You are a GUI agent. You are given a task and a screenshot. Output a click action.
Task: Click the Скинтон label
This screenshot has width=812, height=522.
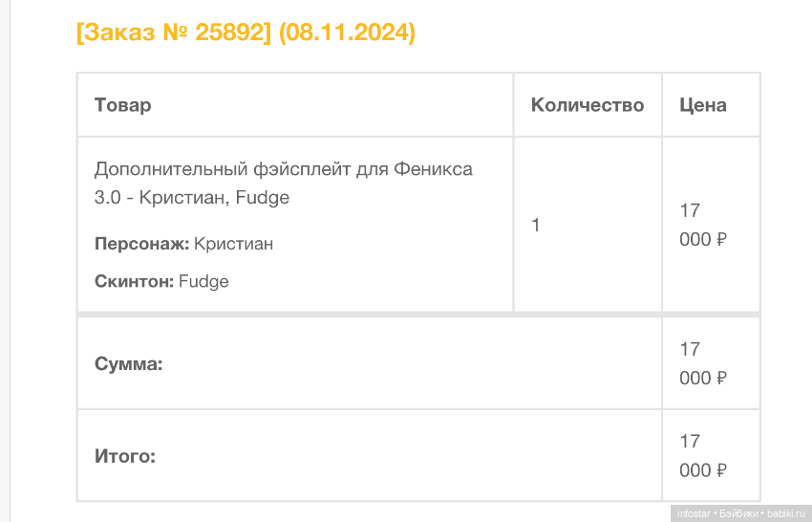[134, 281]
